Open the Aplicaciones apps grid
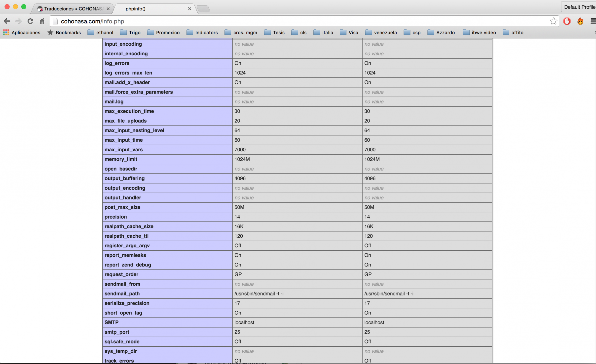Image resolution: width=596 pixels, height=364 pixels. tap(22, 33)
